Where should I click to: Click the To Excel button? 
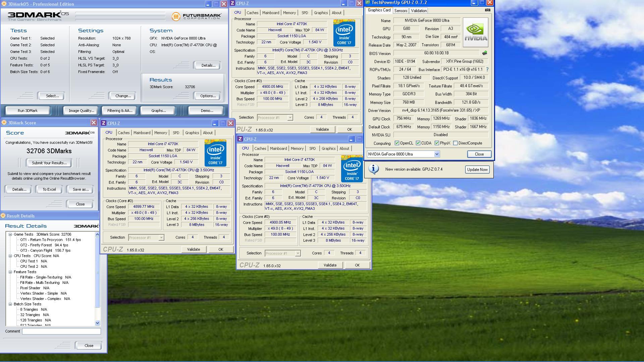[x=49, y=189]
